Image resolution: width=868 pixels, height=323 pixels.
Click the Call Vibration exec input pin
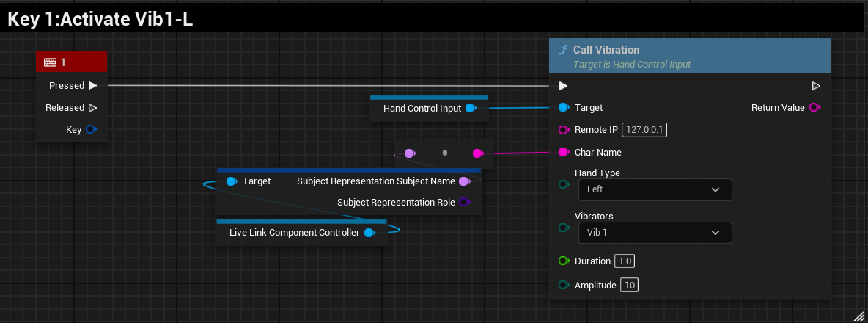(563, 86)
